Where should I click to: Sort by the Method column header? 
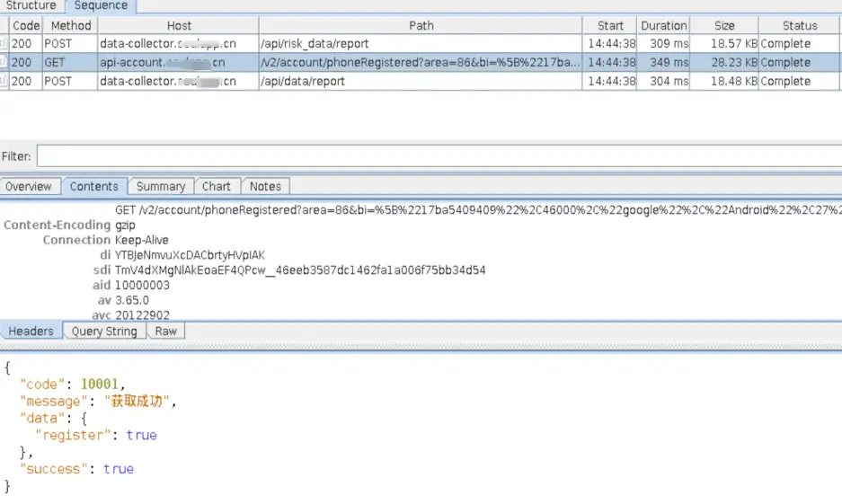coord(70,25)
